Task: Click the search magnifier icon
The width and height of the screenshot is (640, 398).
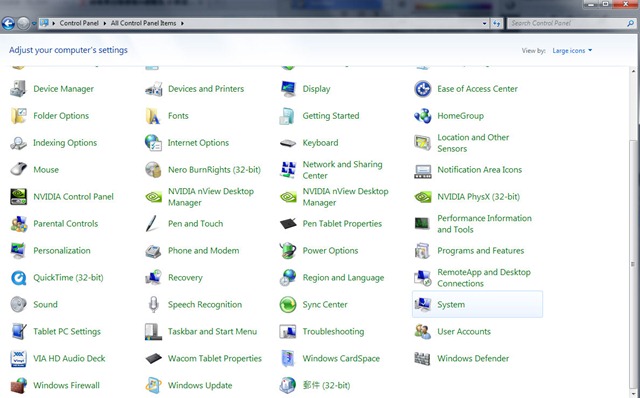Action: coord(631,23)
